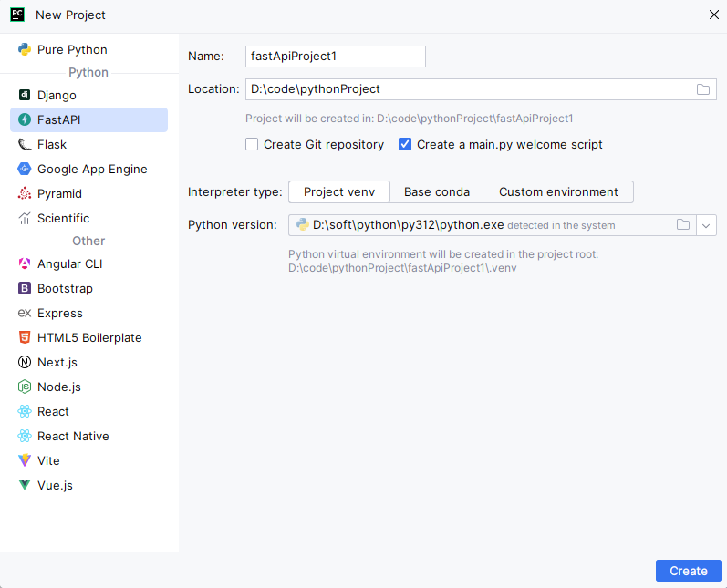The height and width of the screenshot is (588, 727).
Task: Select Next.js label text
Action: pos(57,362)
